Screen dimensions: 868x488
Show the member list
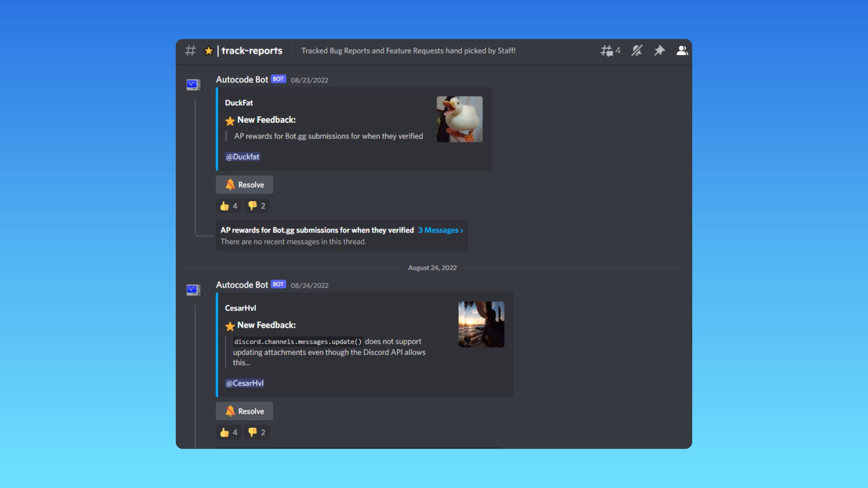[x=682, y=51]
